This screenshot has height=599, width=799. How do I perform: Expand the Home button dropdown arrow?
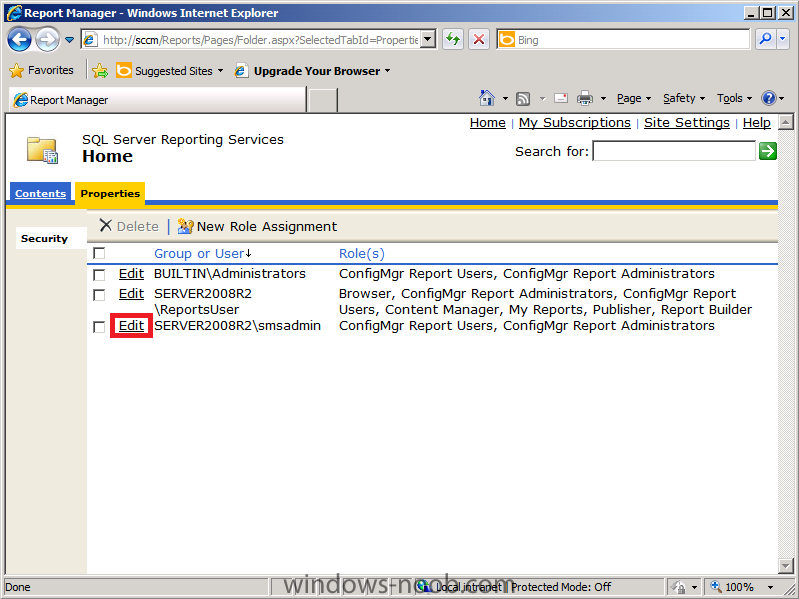coord(505,98)
